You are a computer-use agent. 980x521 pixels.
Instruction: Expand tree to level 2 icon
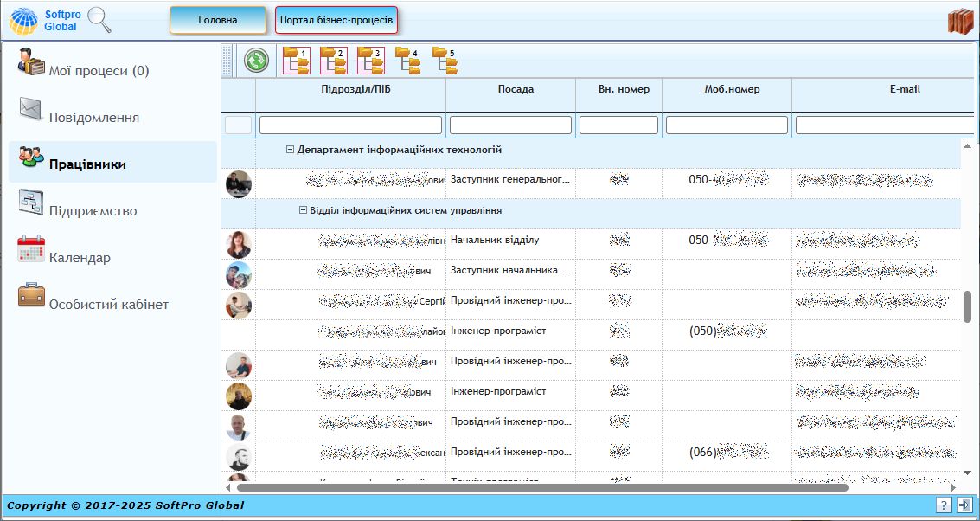[x=334, y=61]
